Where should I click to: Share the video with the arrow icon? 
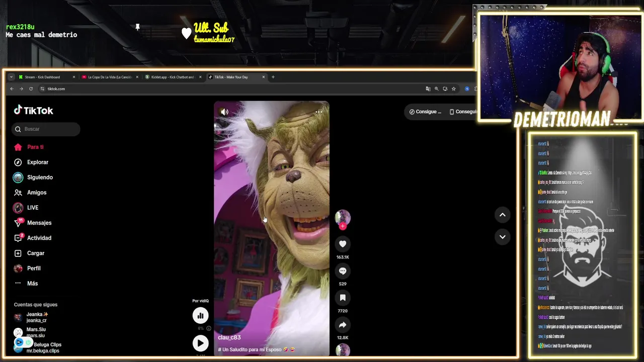click(343, 325)
